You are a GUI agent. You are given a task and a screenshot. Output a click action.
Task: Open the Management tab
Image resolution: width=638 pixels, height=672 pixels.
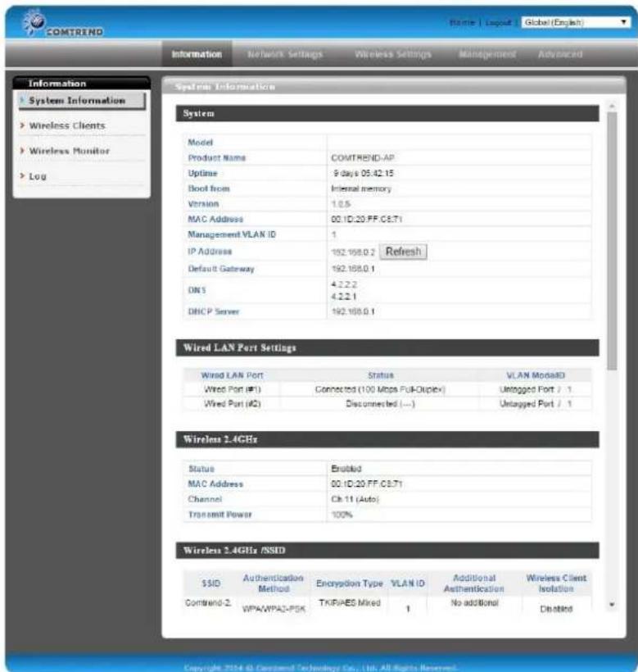(x=487, y=54)
